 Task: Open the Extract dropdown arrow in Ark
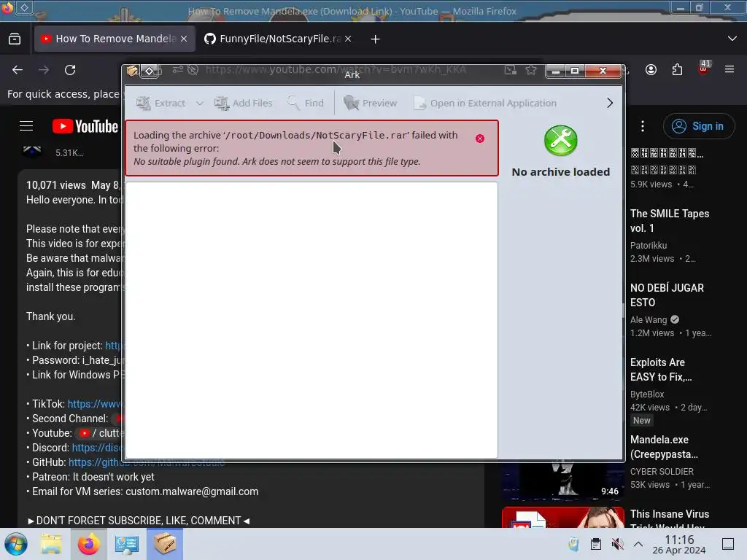tap(200, 103)
